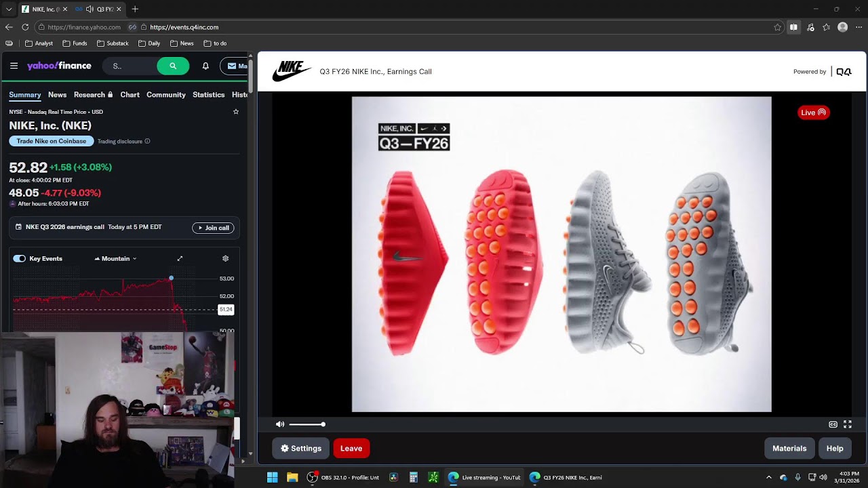Click the 51.24 price marker on chart

click(x=226, y=309)
